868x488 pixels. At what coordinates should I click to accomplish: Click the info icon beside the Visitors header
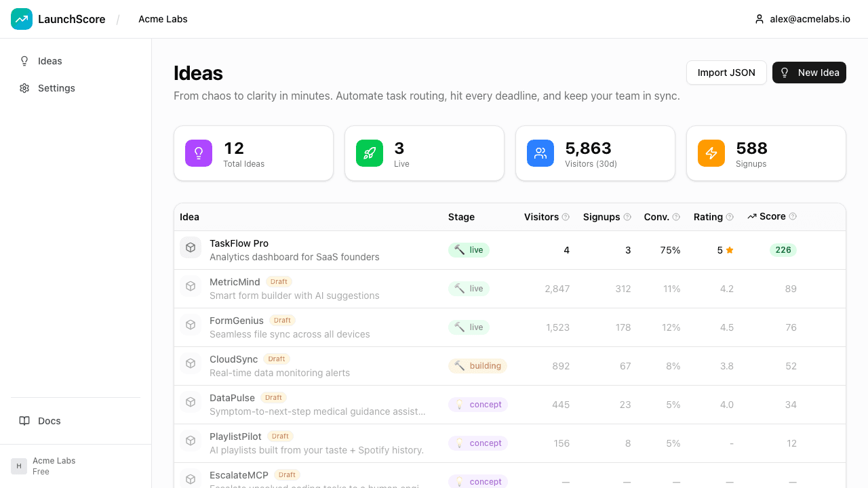click(565, 217)
